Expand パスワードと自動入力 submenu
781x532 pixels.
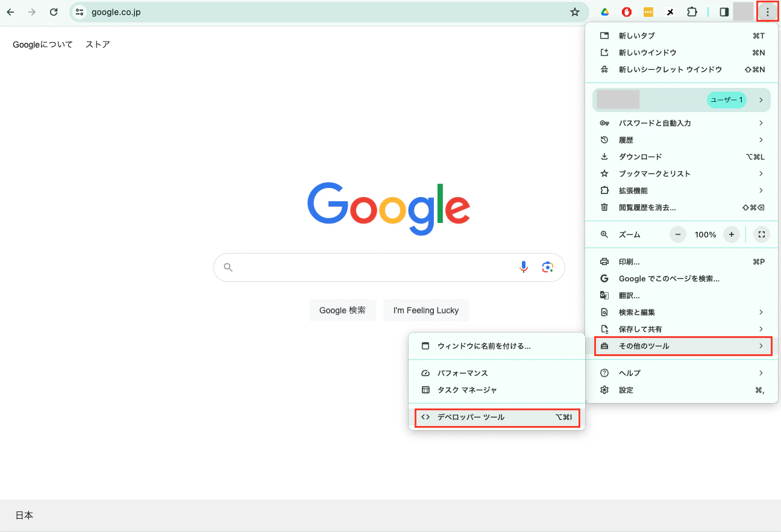[683, 123]
